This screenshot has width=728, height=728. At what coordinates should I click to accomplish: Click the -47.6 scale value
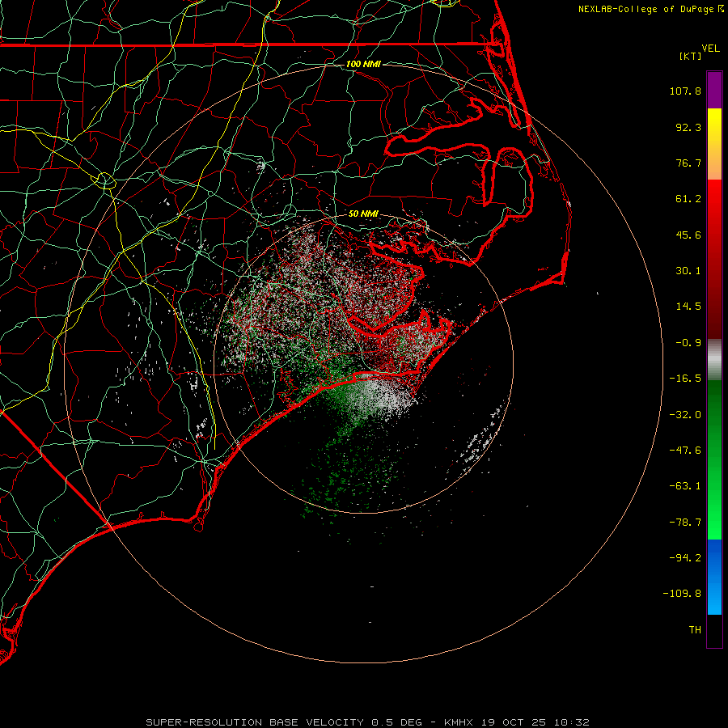[x=685, y=451]
